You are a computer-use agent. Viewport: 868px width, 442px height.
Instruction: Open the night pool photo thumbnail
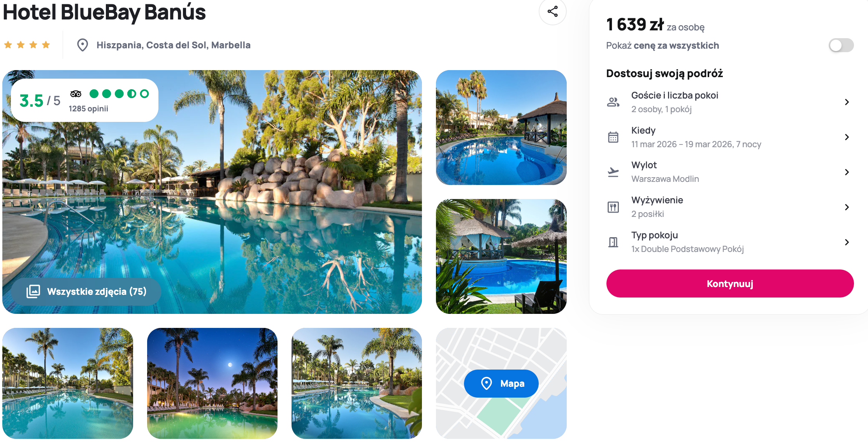(x=212, y=383)
